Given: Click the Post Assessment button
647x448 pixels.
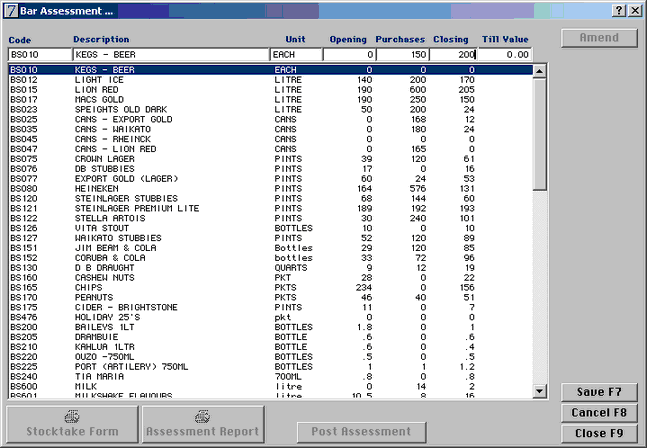Looking at the screenshot, I should click(361, 431).
